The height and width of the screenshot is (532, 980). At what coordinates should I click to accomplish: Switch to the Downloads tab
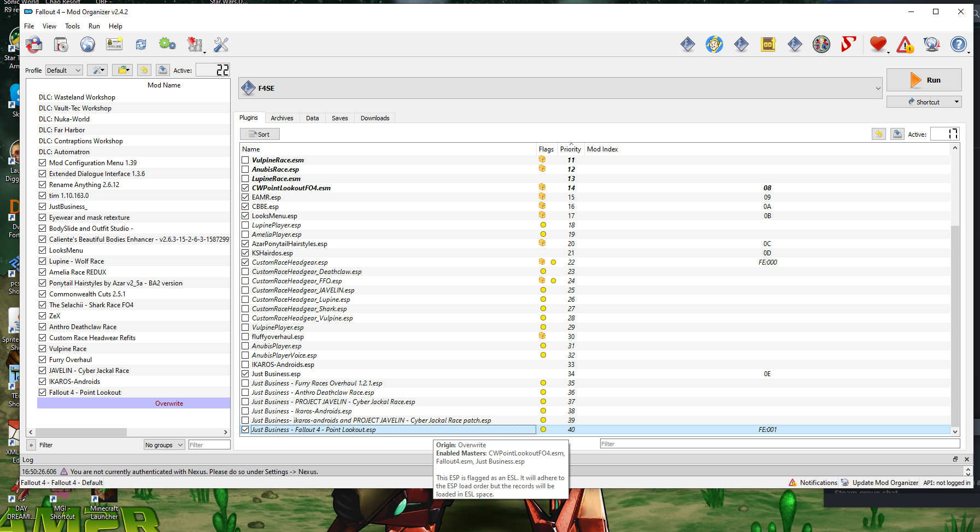click(x=375, y=118)
